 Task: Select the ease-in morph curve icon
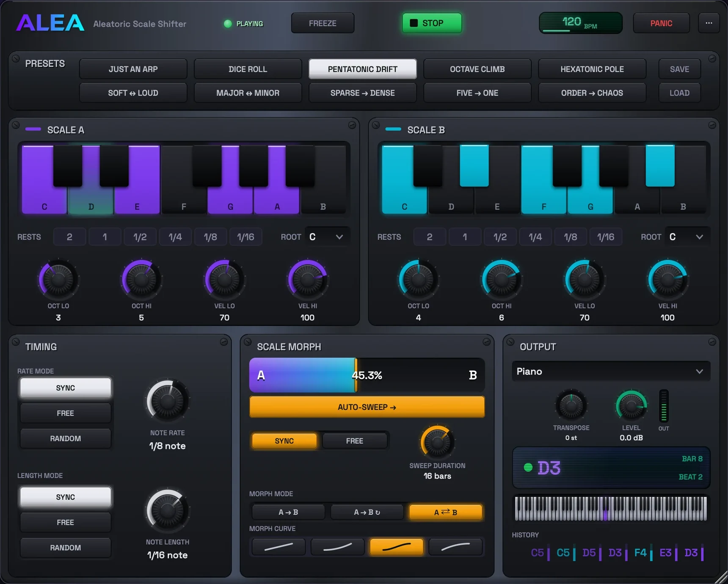337,547
